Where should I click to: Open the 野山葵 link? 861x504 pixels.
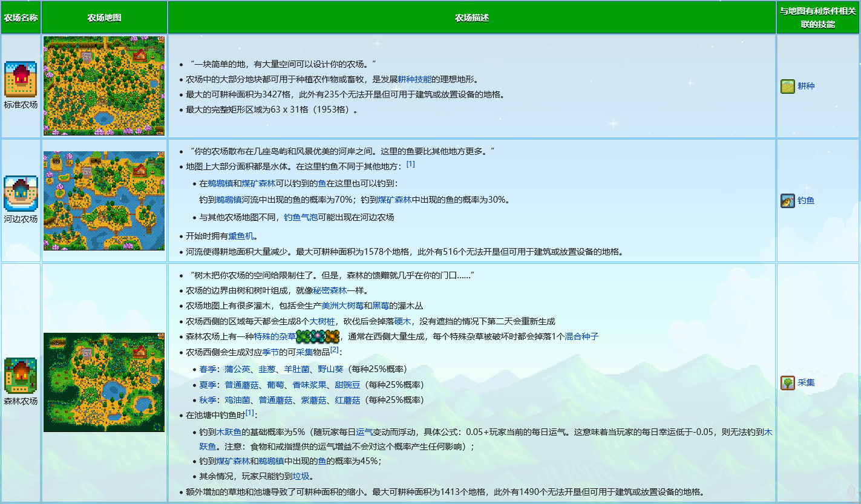tap(330, 369)
